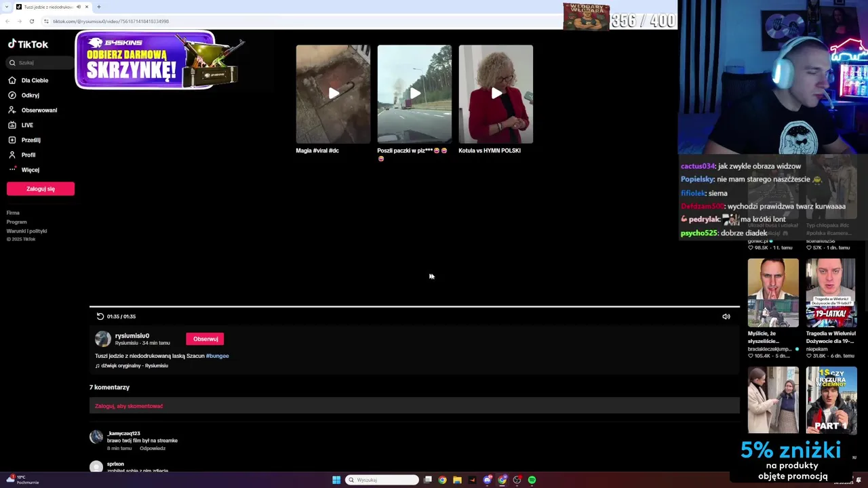
Task: Open the Obserwowani sidebar item
Action: pyautogui.click(x=33, y=110)
